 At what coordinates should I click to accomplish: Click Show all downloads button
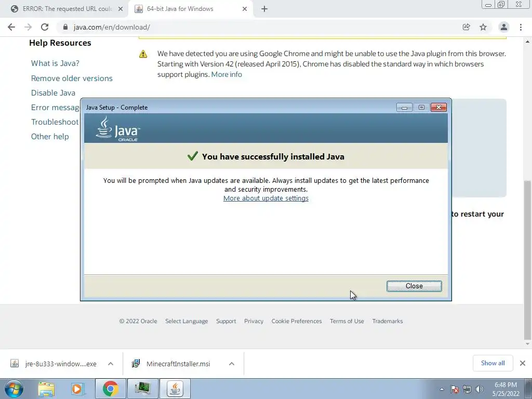pos(493,363)
